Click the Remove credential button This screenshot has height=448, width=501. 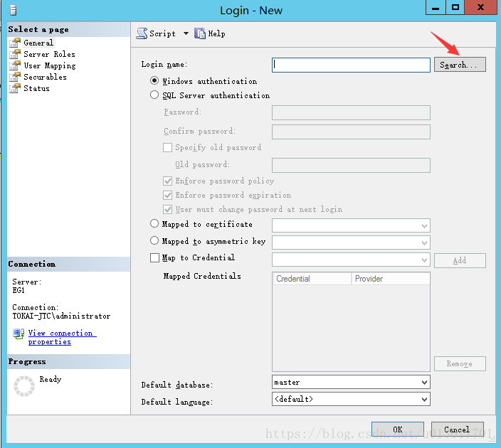460,363
